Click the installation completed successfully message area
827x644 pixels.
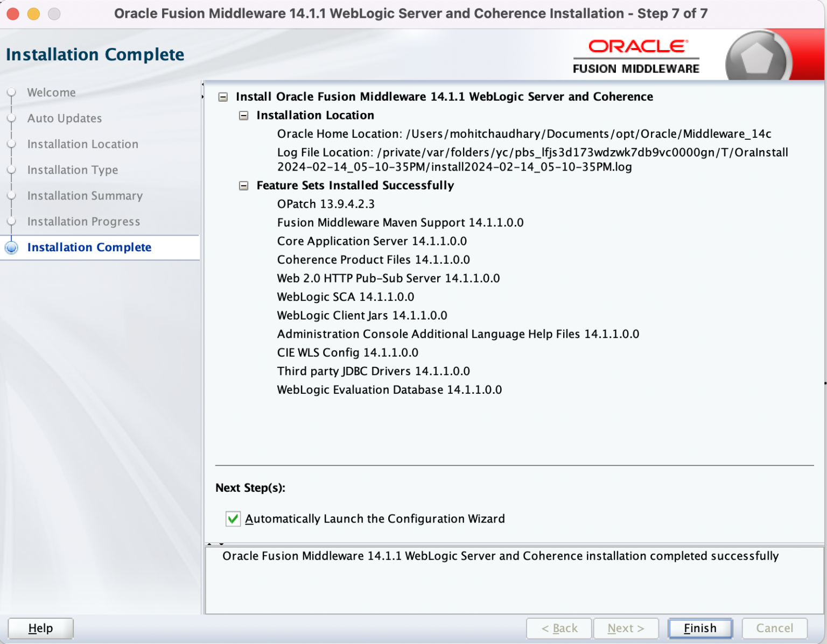501,556
